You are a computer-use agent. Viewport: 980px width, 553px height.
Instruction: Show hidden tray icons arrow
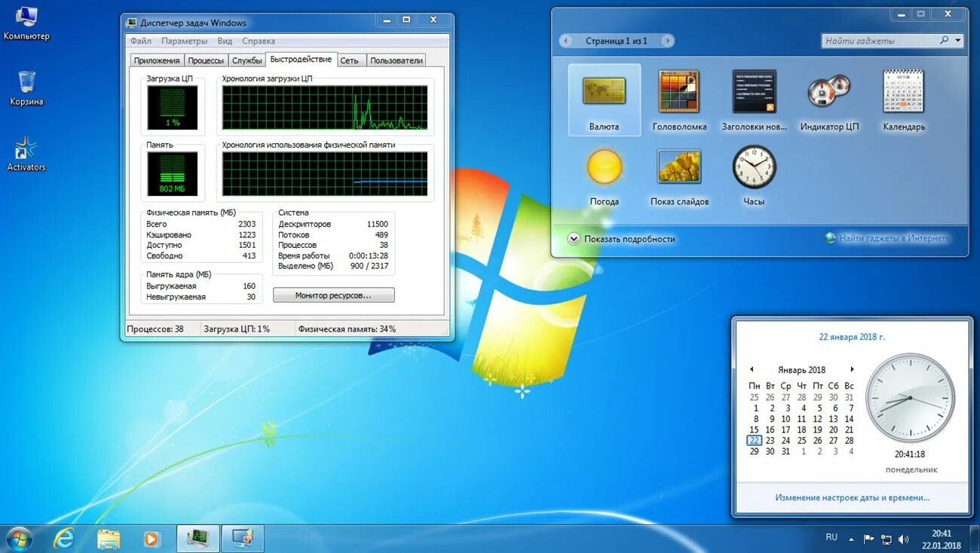[x=851, y=539]
